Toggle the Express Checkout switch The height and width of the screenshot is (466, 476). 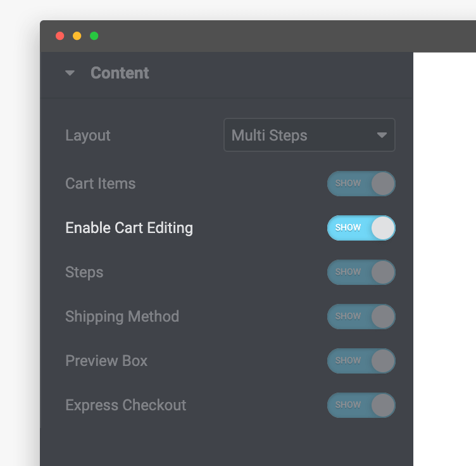tap(361, 405)
